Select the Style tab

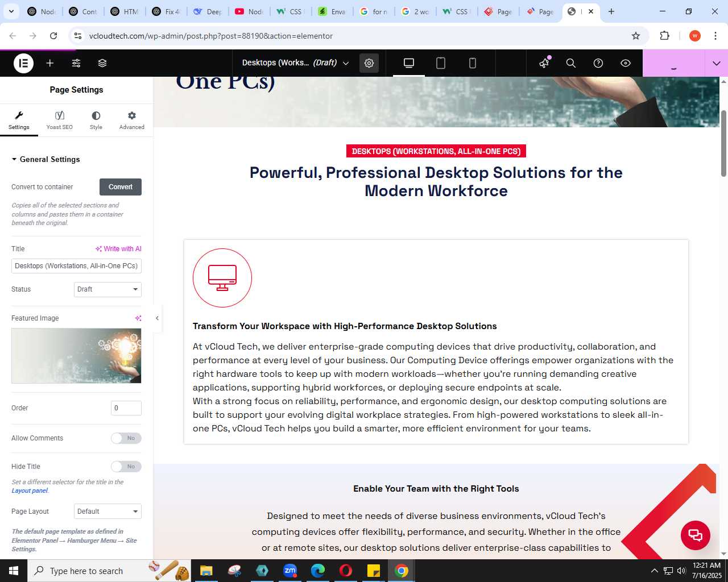point(96,120)
